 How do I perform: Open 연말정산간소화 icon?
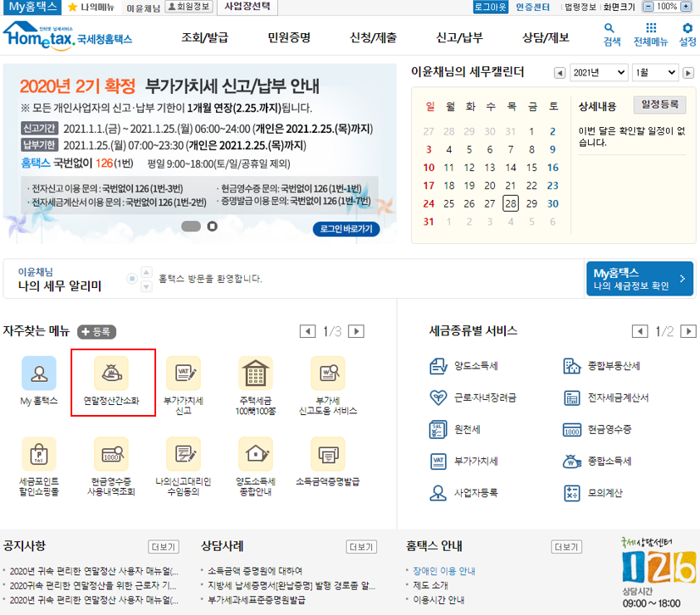(111, 373)
